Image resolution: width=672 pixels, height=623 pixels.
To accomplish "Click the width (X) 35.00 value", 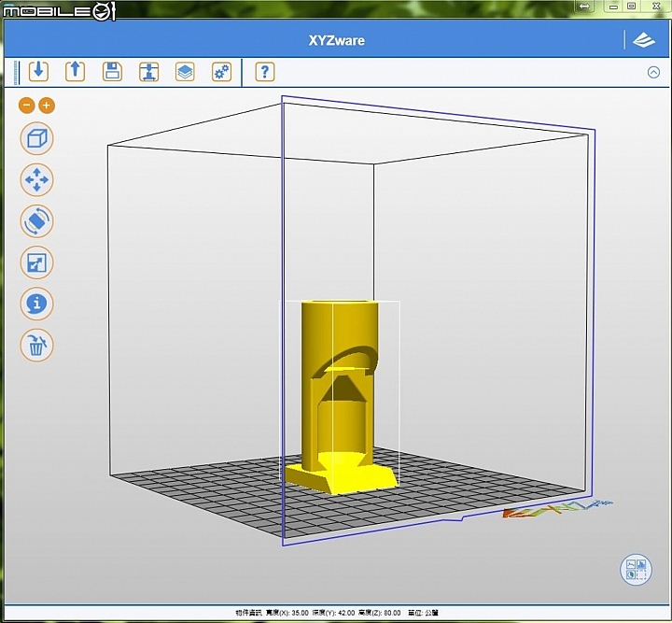I will pos(300,613).
